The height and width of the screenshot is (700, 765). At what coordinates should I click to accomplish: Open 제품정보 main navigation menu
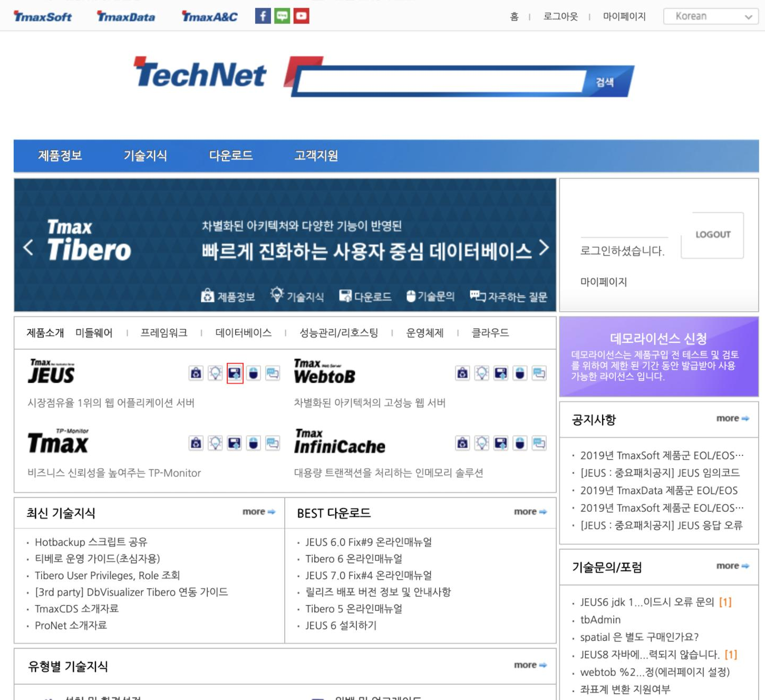coord(60,156)
